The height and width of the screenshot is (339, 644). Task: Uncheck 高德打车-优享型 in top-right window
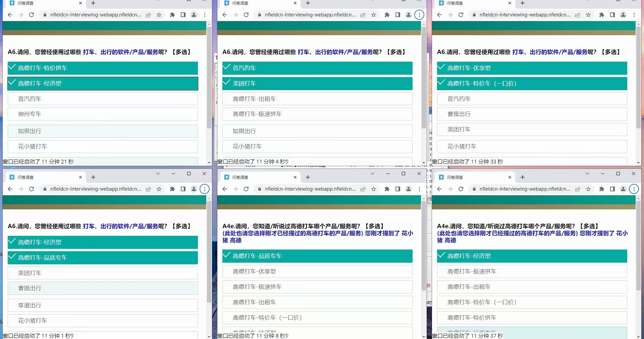pyautogui.click(x=532, y=68)
